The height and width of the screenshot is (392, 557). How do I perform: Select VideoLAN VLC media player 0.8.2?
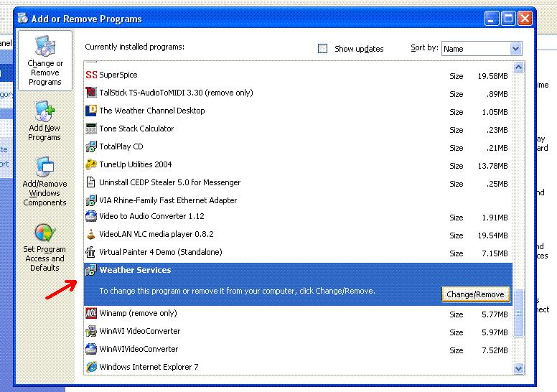point(156,234)
